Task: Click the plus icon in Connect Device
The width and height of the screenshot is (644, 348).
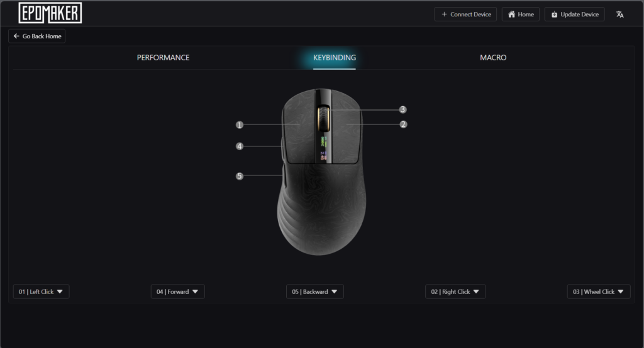Action: click(444, 14)
